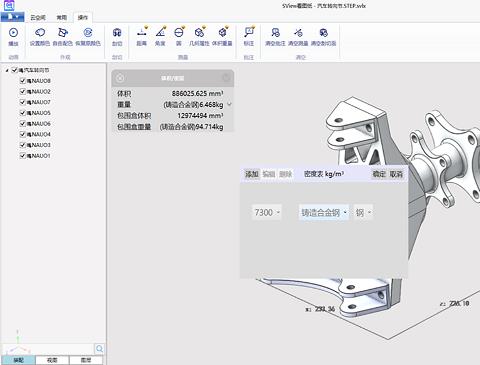Click the 密度表 kg/m³ header label
The width and height of the screenshot is (480, 365).
point(324,174)
